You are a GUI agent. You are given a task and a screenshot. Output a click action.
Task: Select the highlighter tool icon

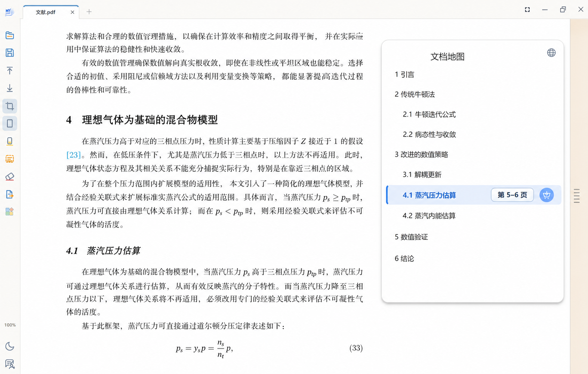[x=10, y=141]
